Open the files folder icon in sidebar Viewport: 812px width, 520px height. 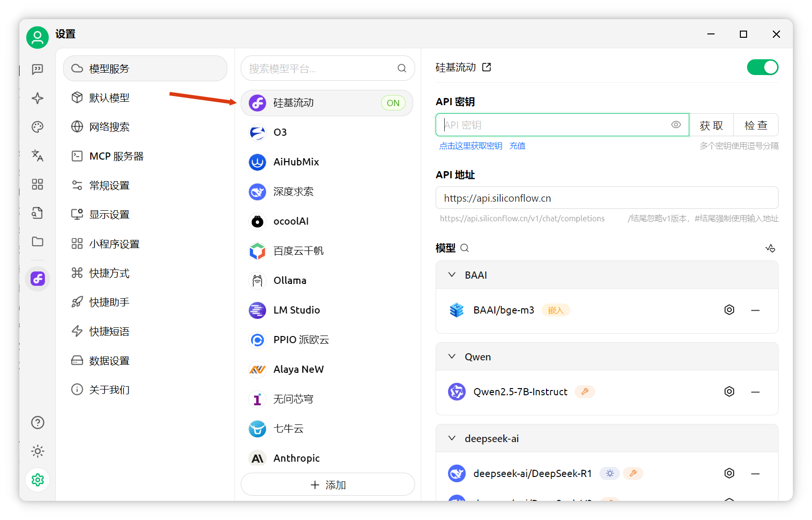(37, 242)
